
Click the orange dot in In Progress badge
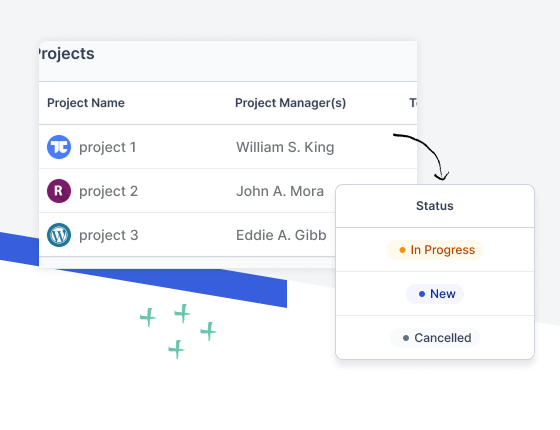pyautogui.click(x=402, y=250)
